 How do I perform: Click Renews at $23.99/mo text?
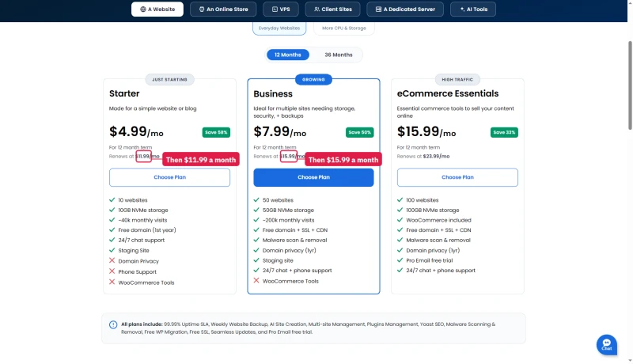click(423, 156)
